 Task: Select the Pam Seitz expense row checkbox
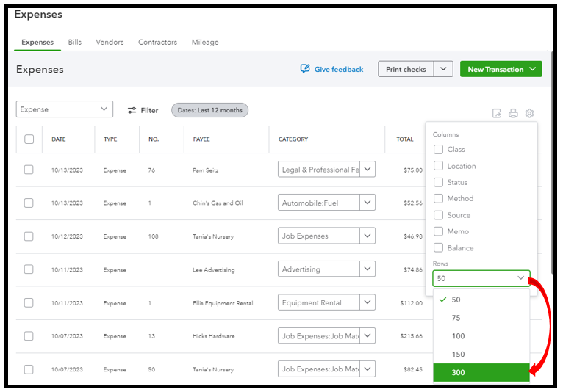(x=29, y=170)
